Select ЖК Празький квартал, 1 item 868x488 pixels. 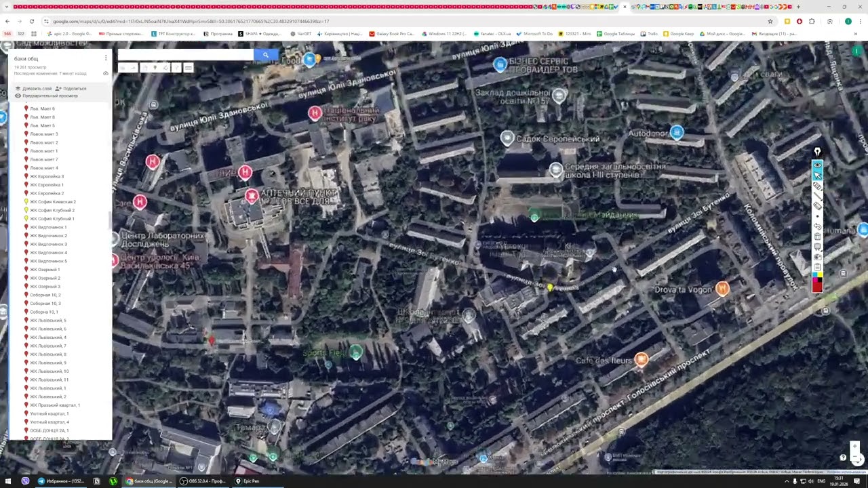(55, 405)
